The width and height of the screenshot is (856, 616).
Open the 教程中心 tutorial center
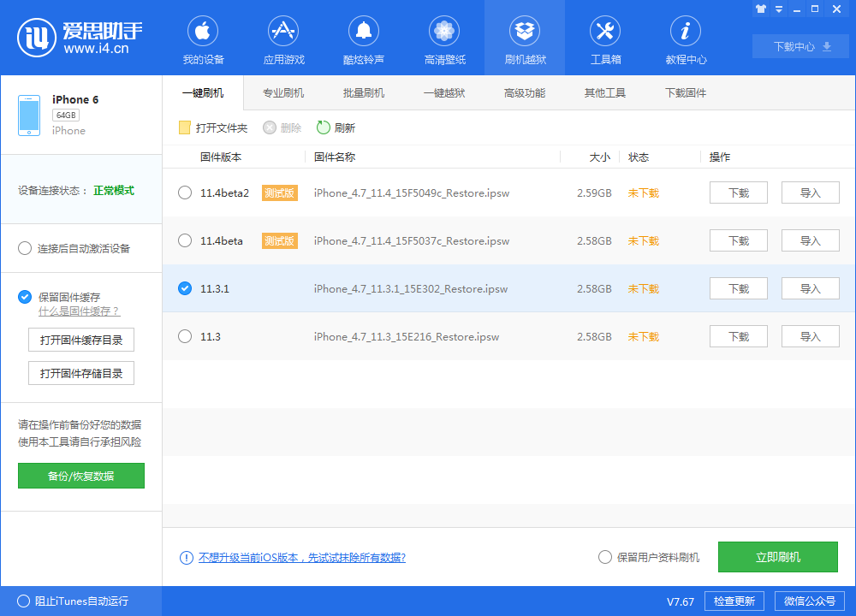(x=685, y=38)
